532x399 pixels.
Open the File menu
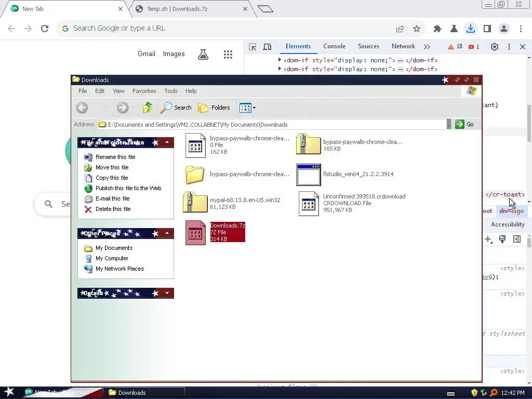coord(83,91)
